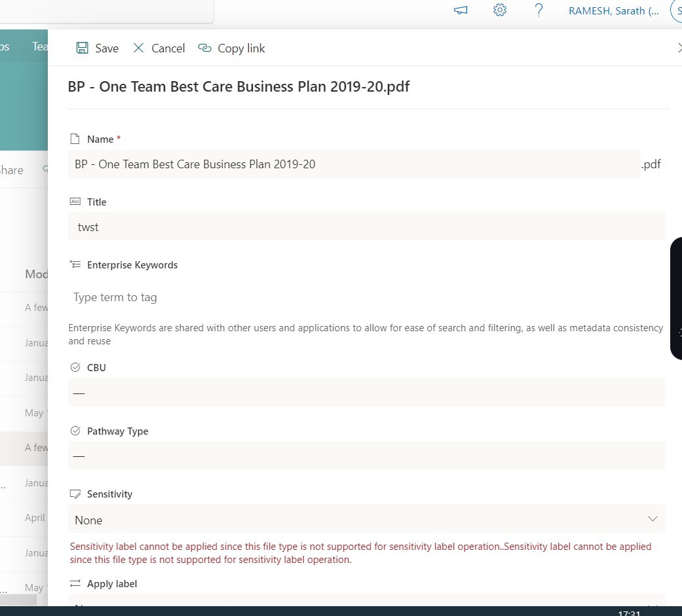The width and height of the screenshot is (682, 616).
Task: Click the Save floppy disk icon
Action: pyautogui.click(x=82, y=48)
